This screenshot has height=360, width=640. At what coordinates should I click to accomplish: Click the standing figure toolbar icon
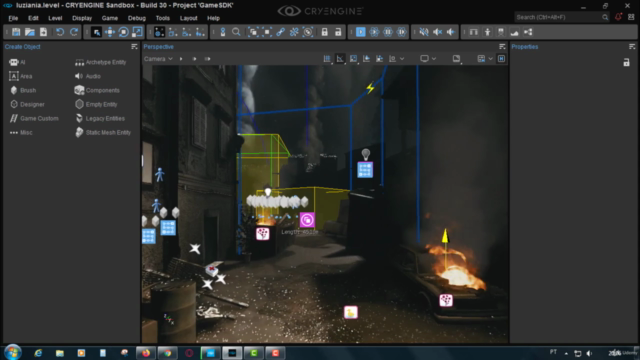[x=487, y=32]
